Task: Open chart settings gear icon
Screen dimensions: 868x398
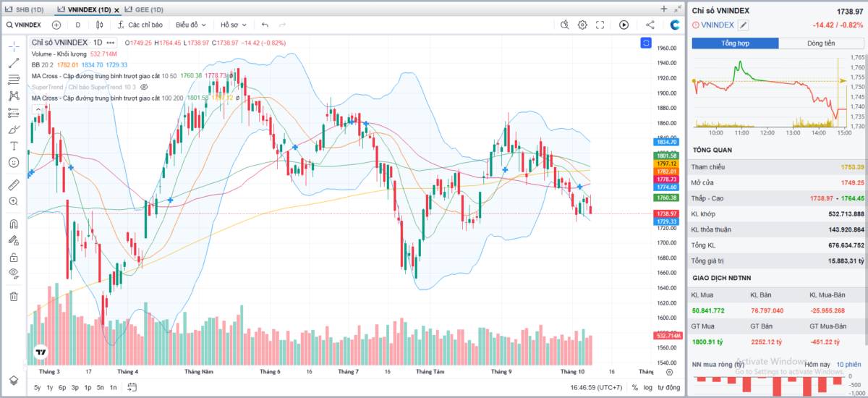Action: tap(582, 25)
